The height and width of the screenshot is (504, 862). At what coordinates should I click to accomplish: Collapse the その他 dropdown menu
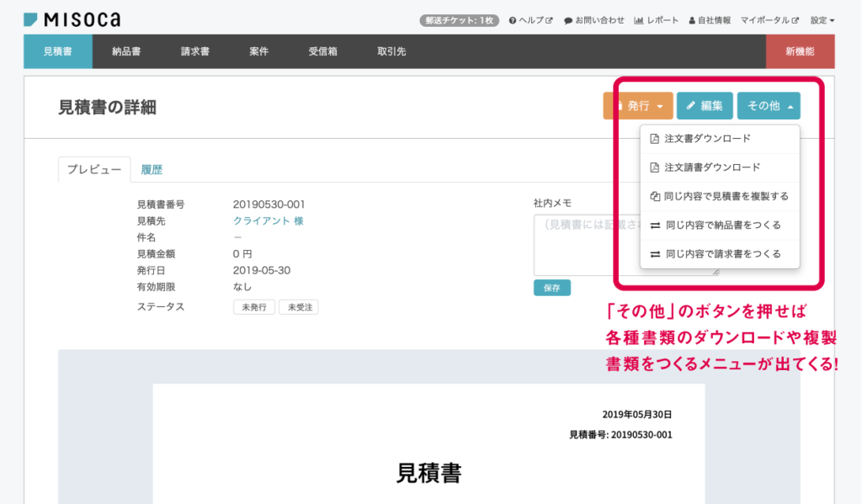click(x=769, y=105)
